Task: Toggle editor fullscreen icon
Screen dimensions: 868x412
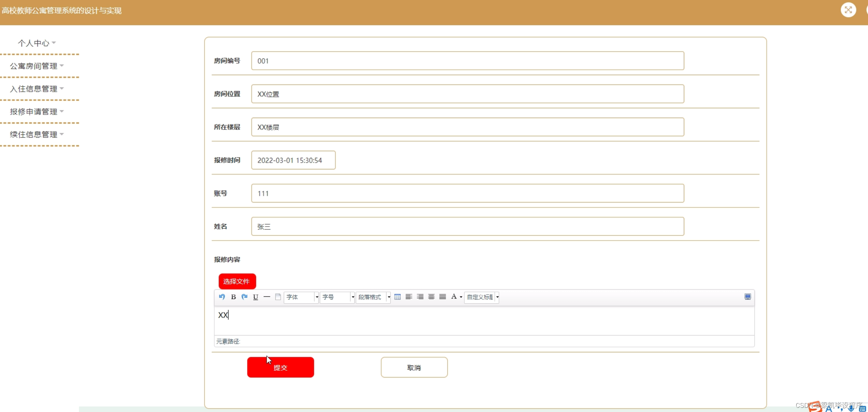Action: [748, 297]
